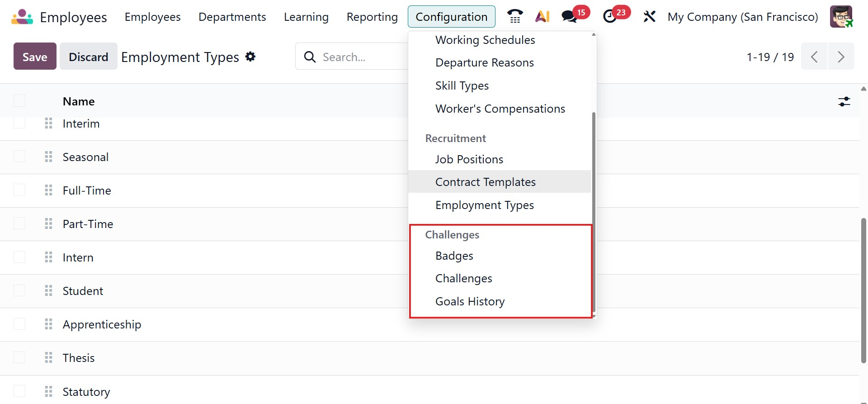
Task: Tick the Intern row checkbox
Action: (19, 257)
